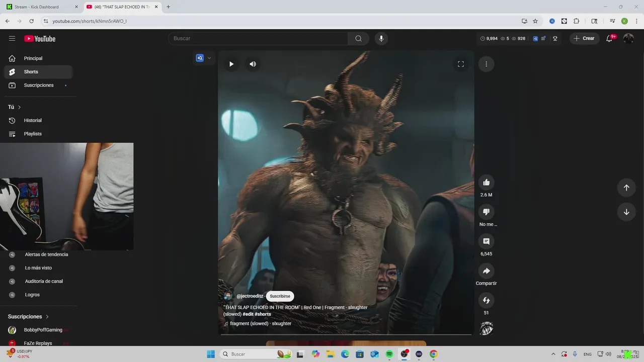Open Historial from the sidebar
The height and width of the screenshot is (362, 644).
click(38, 121)
